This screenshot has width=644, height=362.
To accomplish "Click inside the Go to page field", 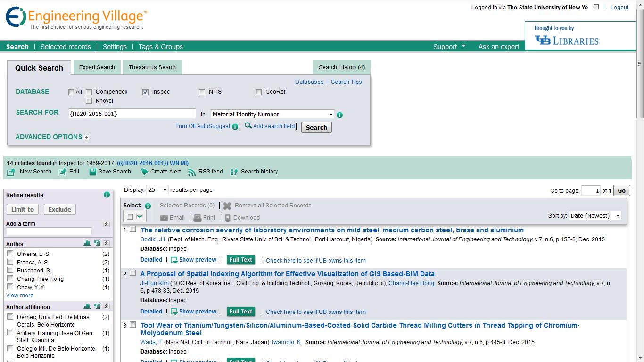I will pos(591,190).
